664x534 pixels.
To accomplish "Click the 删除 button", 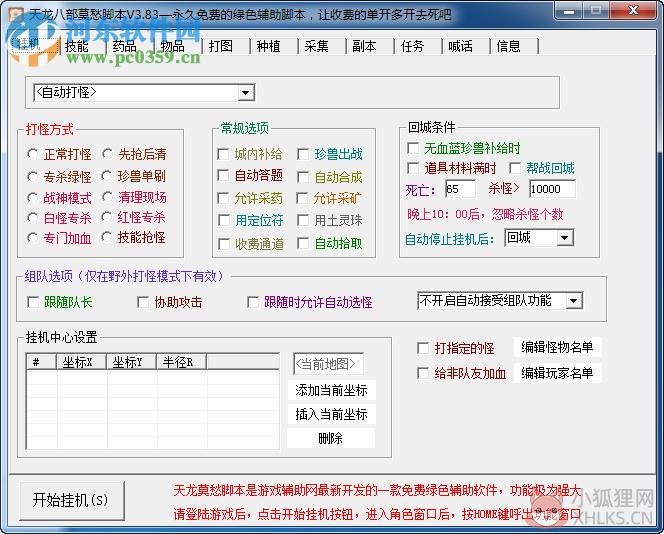I will coord(331,438).
